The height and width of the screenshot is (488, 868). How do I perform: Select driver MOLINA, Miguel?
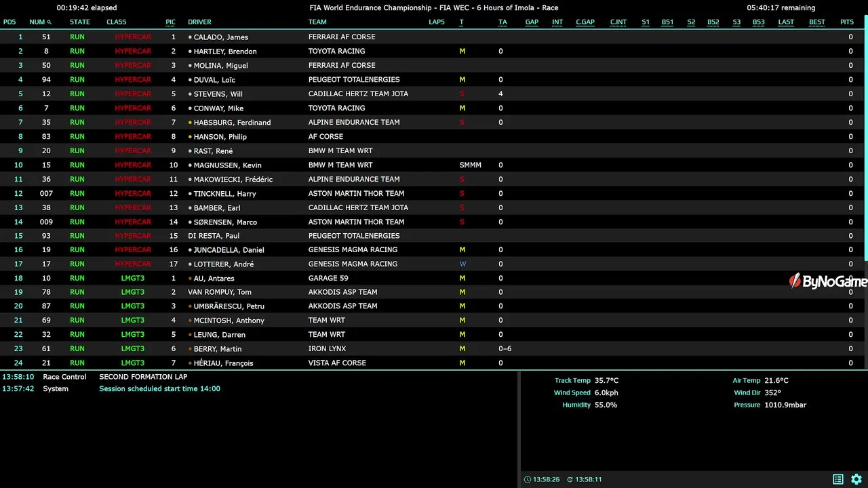220,66
